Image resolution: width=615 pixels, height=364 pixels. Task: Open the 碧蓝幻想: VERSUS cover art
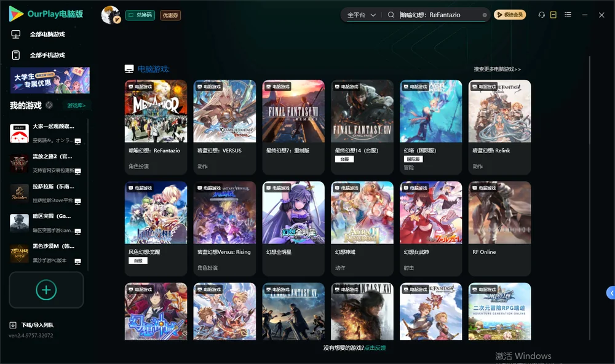click(x=224, y=111)
